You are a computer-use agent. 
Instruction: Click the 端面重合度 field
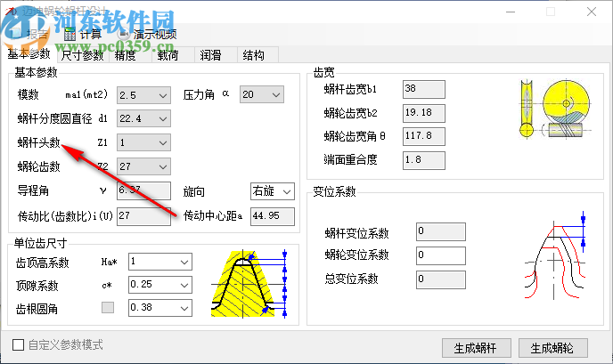tap(424, 160)
